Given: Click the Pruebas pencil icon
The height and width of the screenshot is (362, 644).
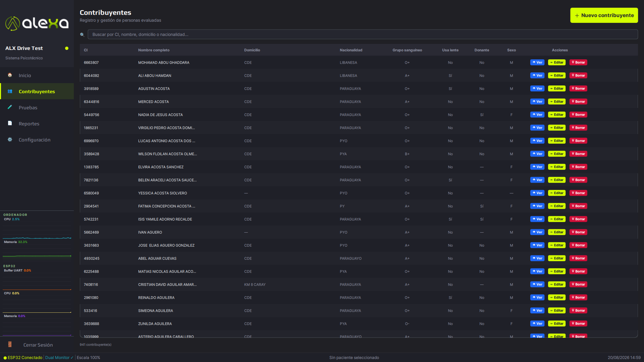Looking at the screenshot, I should 10,107.
